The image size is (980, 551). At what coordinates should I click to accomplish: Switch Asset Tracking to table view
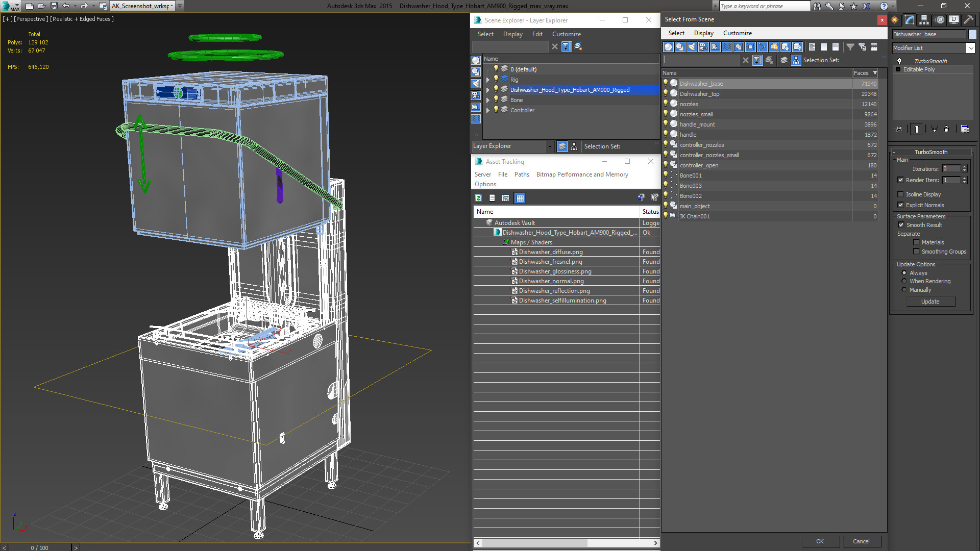click(x=520, y=198)
